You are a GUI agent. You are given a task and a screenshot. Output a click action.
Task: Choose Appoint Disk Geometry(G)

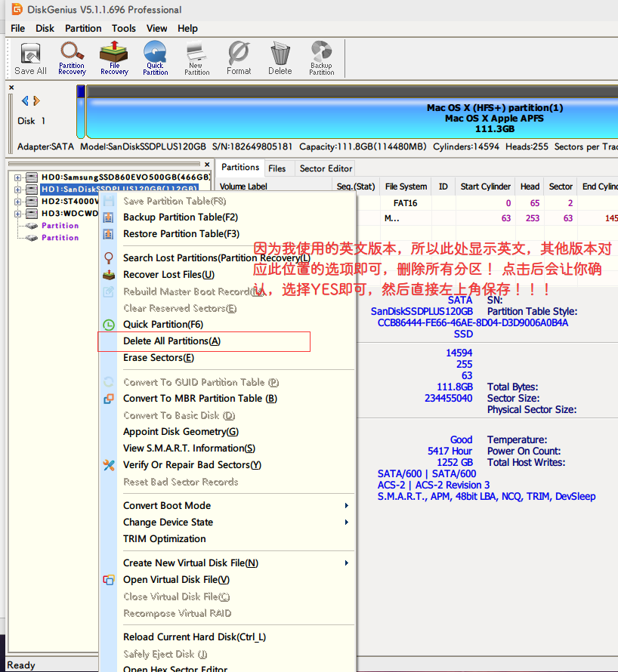pos(181,432)
